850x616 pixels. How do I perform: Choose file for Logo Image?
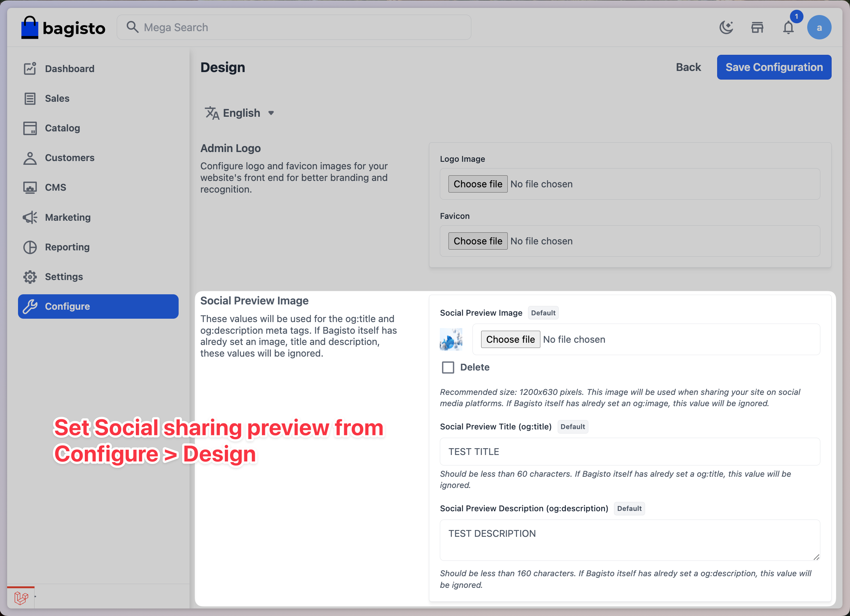tap(478, 184)
